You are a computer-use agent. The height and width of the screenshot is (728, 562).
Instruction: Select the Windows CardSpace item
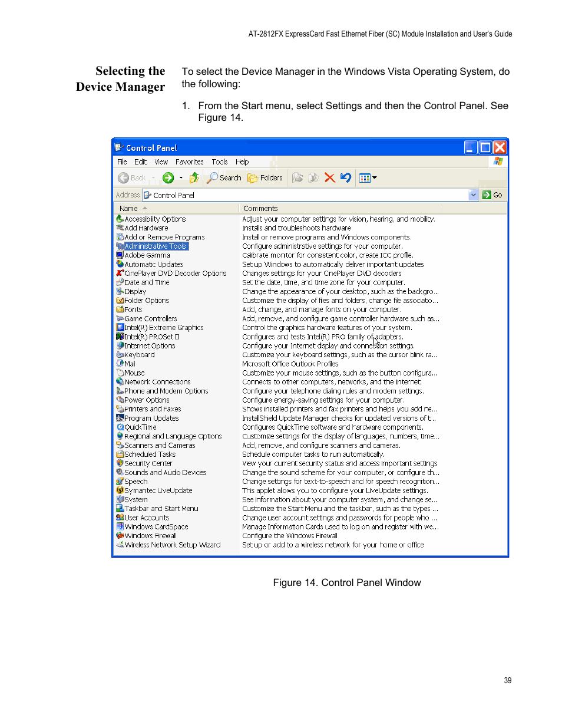point(152,527)
